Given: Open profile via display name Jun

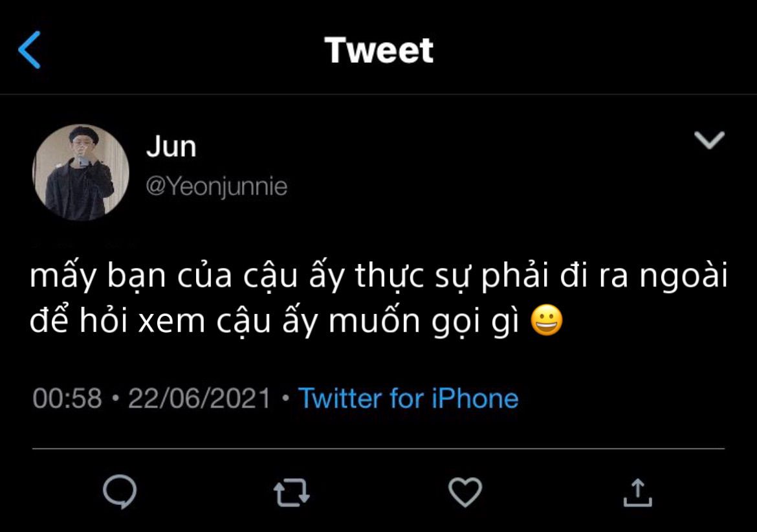Looking at the screenshot, I should point(171,146).
